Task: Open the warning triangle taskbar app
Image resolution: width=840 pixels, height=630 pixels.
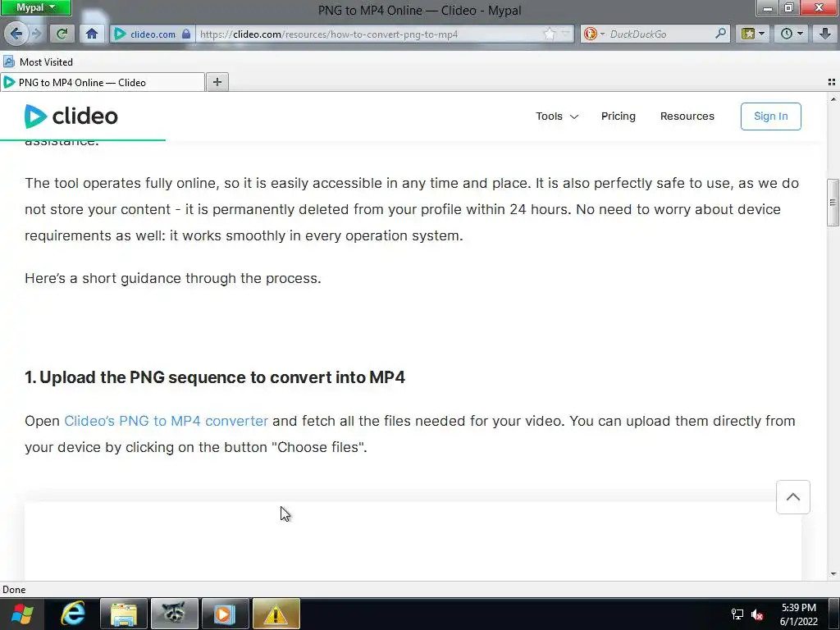Action: click(x=276, y=614)
